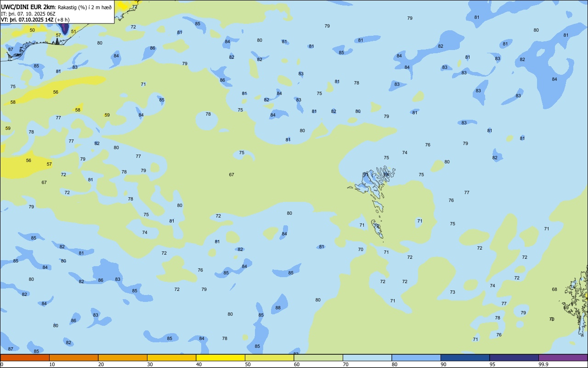Screen dimensions: 588x368
Task: Click the humidity value '88' on the map
Action: click(278, 308)
